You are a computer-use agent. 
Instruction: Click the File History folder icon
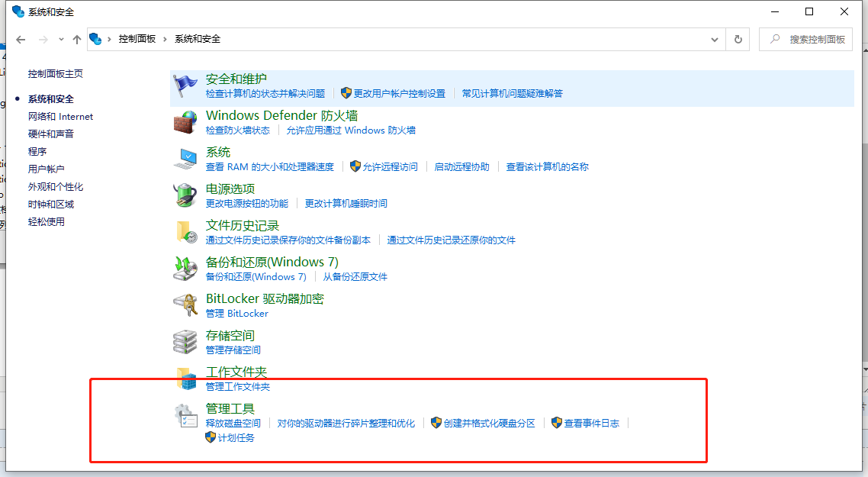coord(186,232)
